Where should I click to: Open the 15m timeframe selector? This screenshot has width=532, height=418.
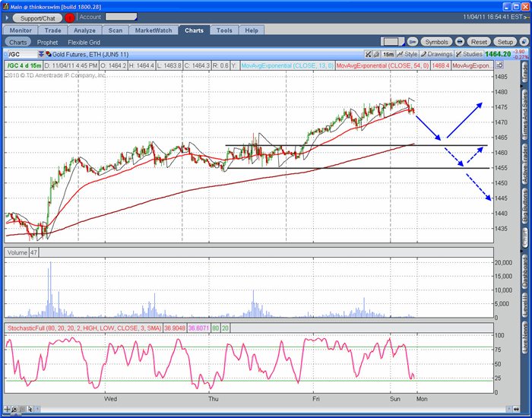click(388, 54)
